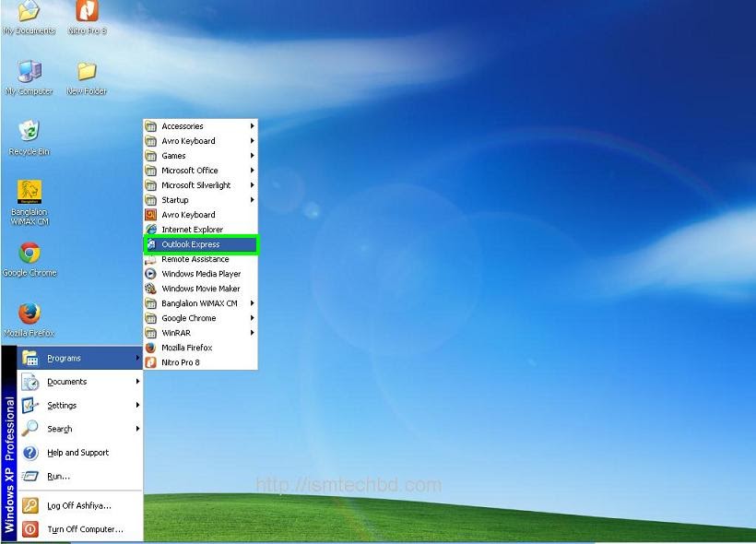756x544 pixels.
Task: Click the Documents icon in Start menu
Action: [x=30, y=382]
